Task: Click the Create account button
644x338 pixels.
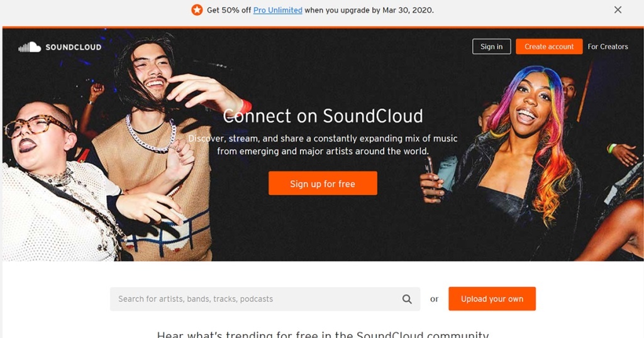Action: click(x=549, y=46)
